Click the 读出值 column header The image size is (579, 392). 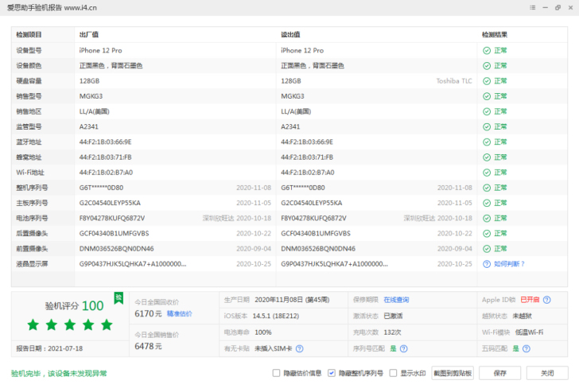pos(290,35)
